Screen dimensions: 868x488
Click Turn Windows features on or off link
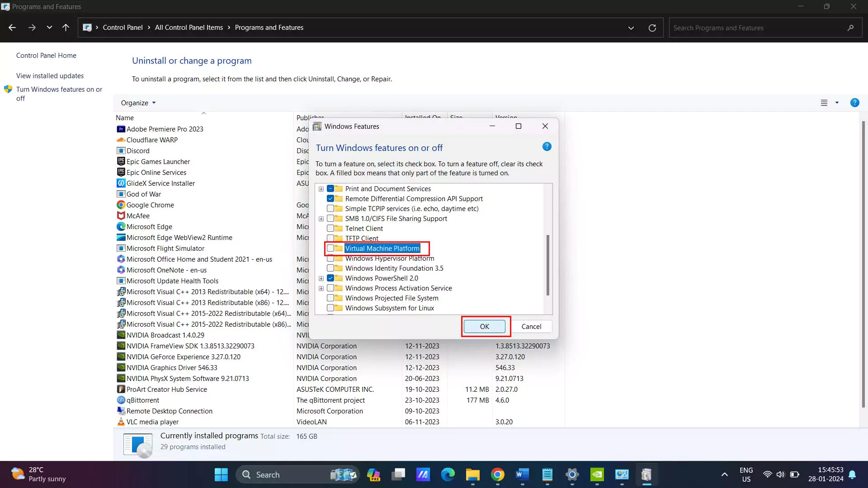coord(60,94)
